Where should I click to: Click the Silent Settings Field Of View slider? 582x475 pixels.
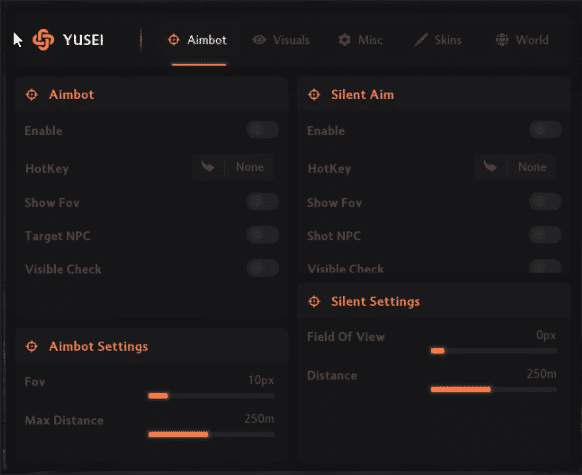click(x=494, y=351)
